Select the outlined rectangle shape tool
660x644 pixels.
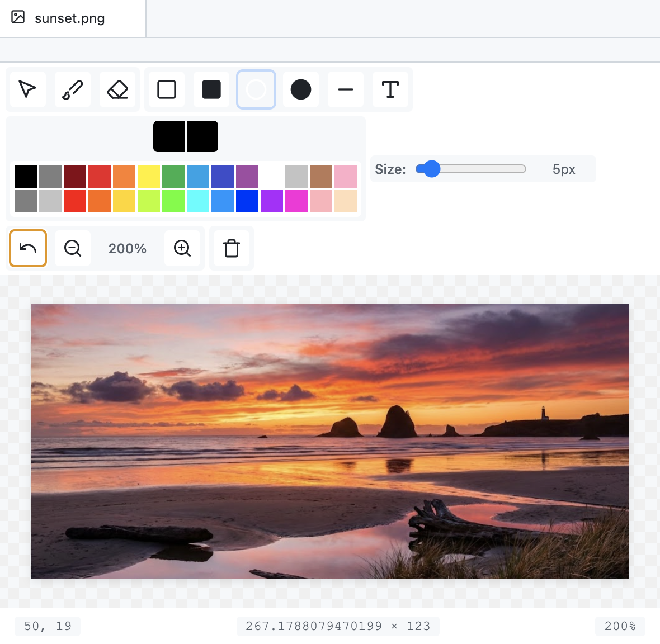pyautogui.click(x=166, y=89)
